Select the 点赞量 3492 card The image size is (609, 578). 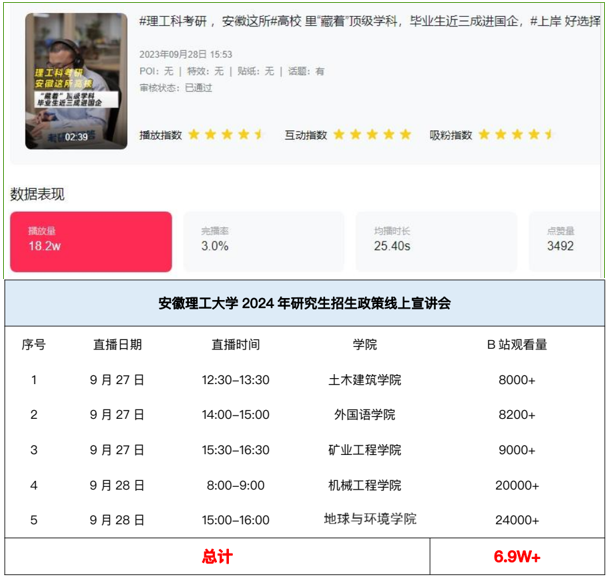point(566,242)
